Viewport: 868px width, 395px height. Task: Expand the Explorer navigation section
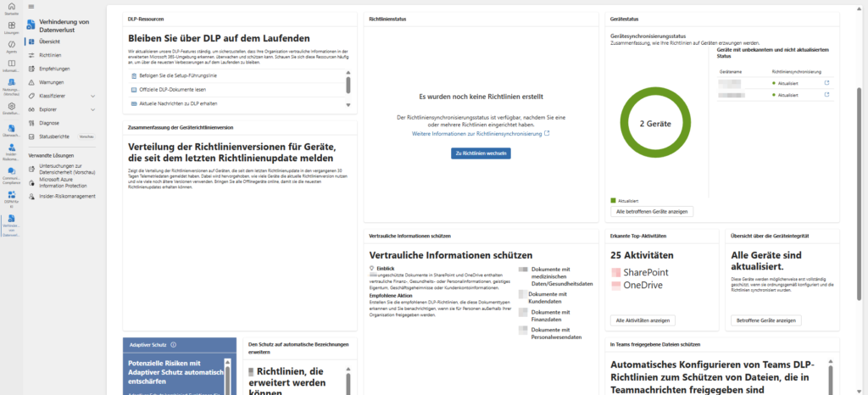coord(92,109)
